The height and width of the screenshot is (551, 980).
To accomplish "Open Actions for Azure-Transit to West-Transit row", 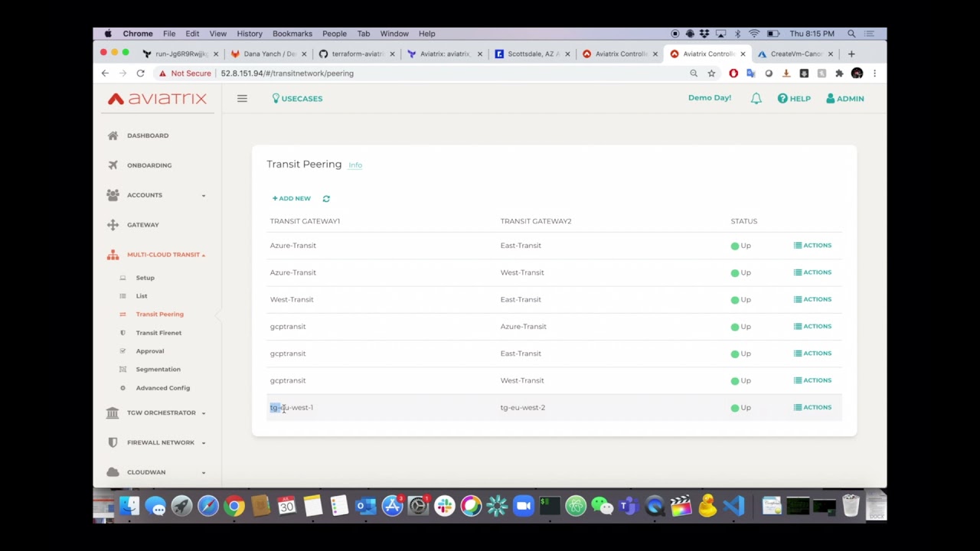I will (x=812, y=272).
